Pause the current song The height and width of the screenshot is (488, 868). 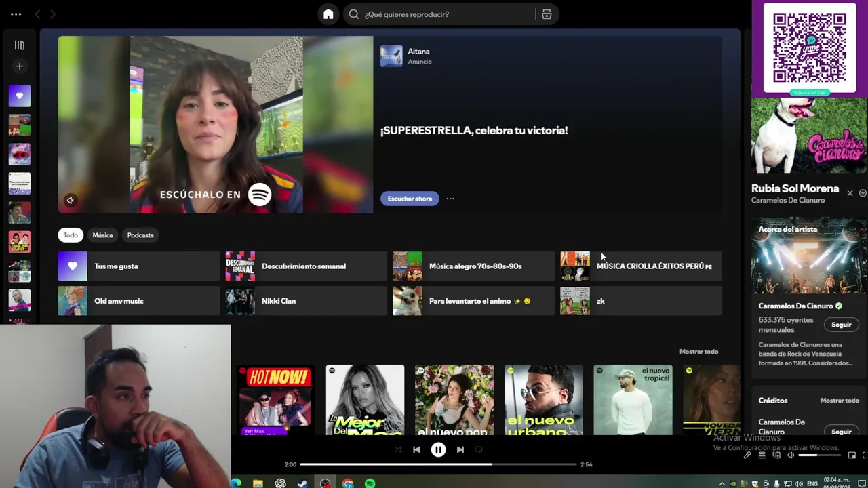pyautogui.click(x=439, y=449)
